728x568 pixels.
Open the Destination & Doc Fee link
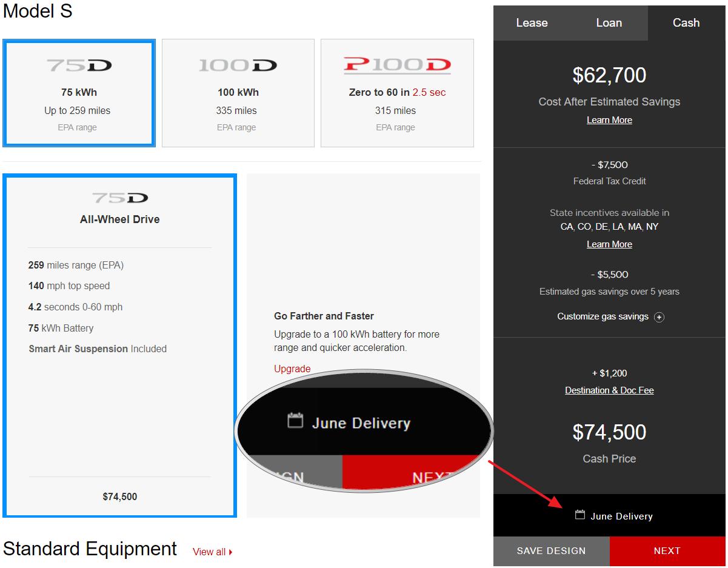609,390
